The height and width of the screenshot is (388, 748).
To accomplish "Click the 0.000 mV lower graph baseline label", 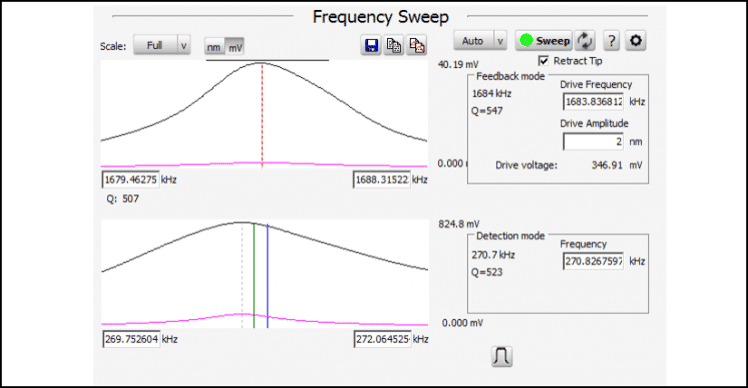I will (462, 323).
